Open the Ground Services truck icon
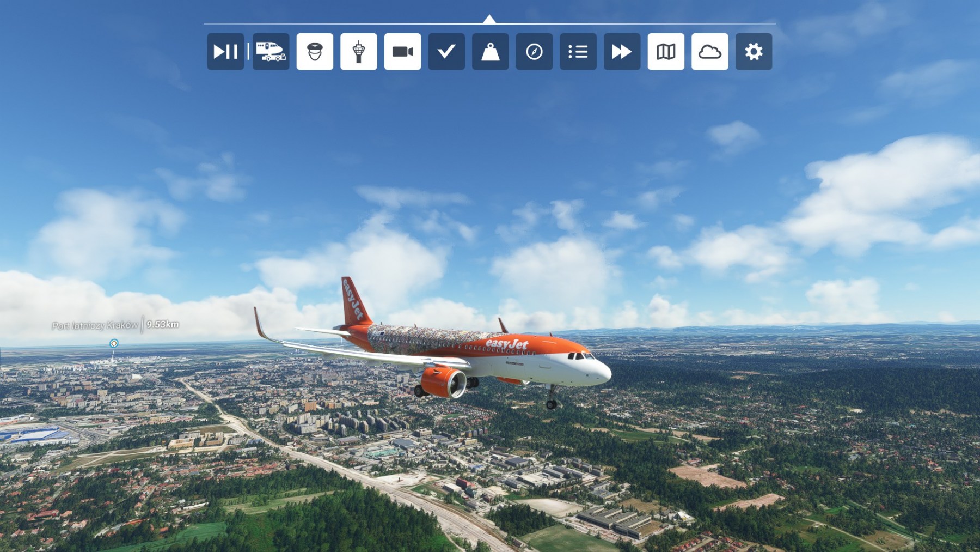Viewport: 980px width, 552px height. click(x=271, y=52)
